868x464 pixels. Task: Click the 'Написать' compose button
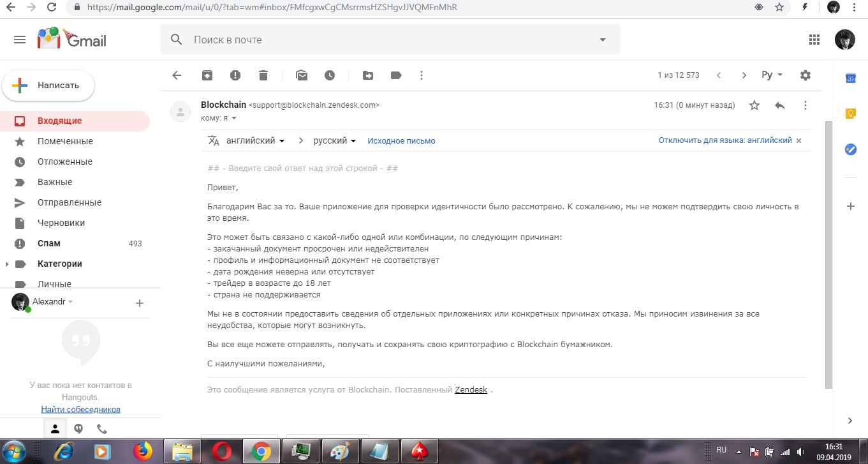tap(48, 85)
